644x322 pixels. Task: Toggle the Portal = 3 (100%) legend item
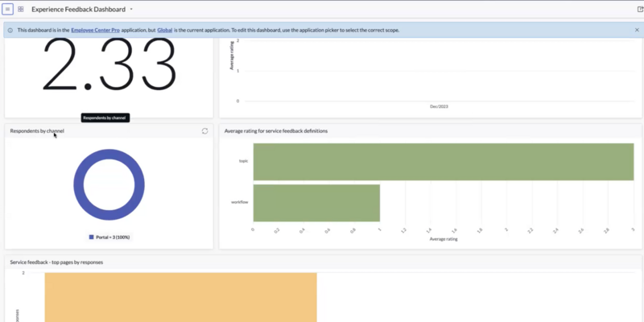coord(109,237)
